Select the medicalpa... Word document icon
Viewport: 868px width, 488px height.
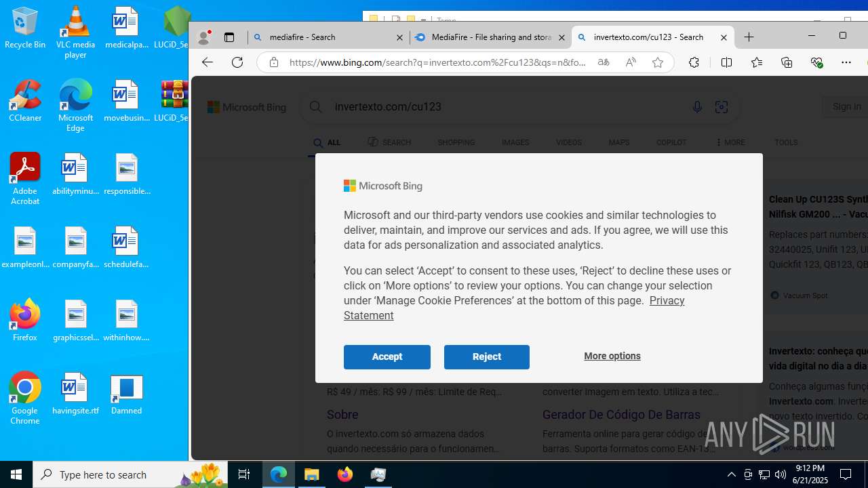[x=126, y=28]
